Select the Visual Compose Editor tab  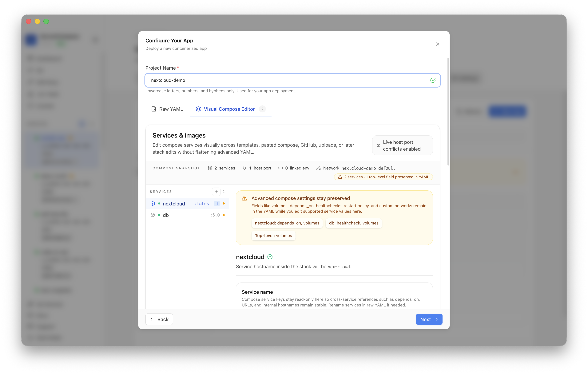pos(231,109)
